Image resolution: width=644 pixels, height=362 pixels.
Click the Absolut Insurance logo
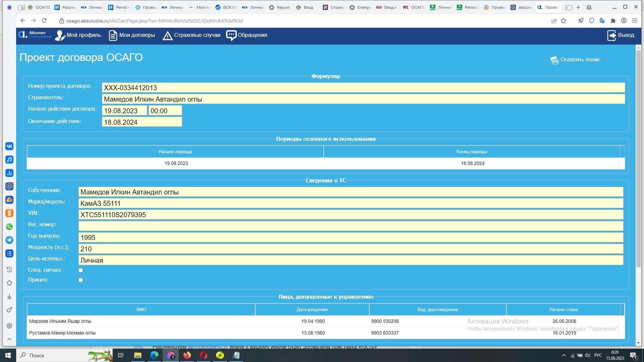(x=35, y=35)
